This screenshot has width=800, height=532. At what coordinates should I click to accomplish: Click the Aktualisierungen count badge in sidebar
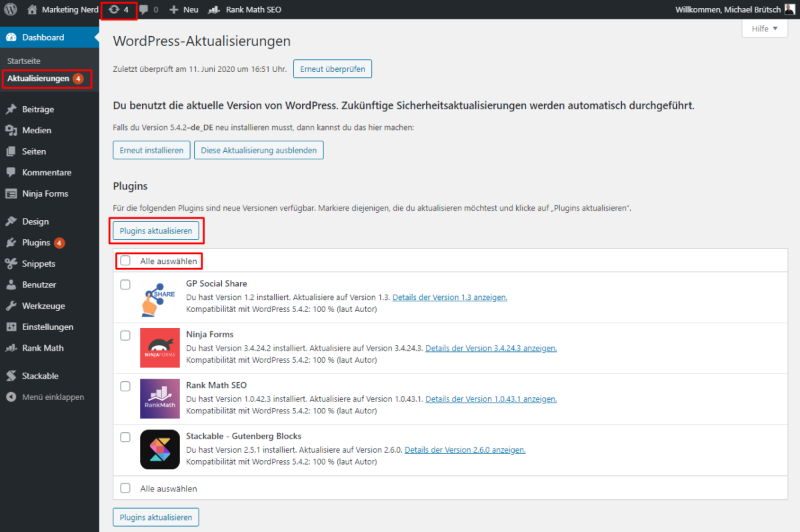coord(78,79)
